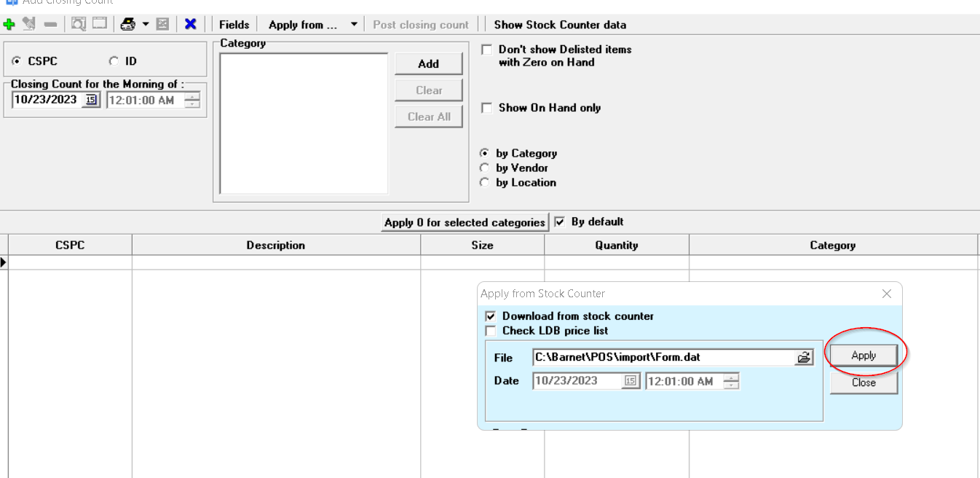Click Post closing count
The width and height of the screenshot is (980, 478).
(421, 25)
